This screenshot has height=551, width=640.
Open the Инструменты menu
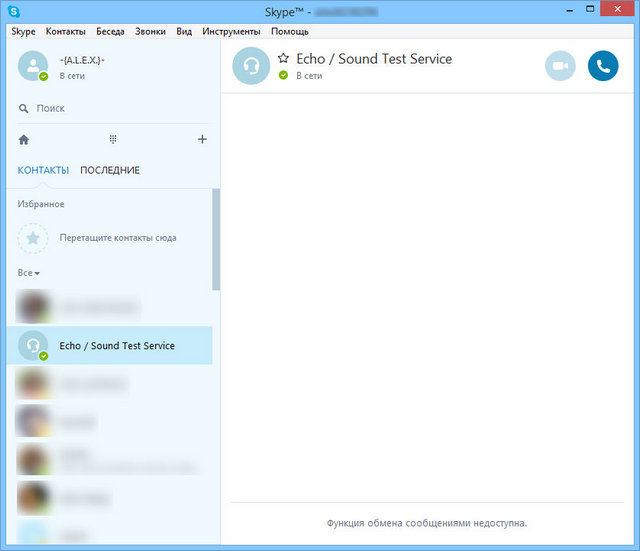click(231, 31)
